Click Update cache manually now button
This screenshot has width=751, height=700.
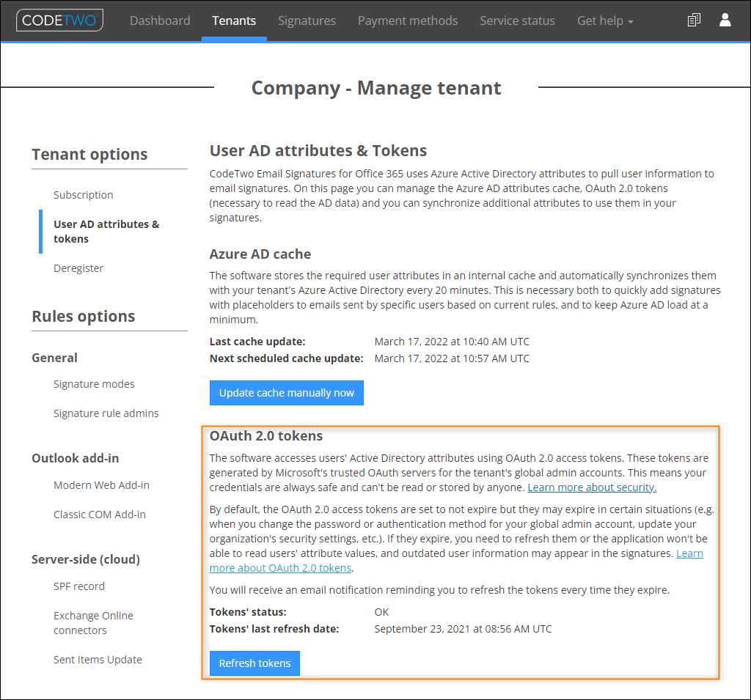(x=287, y=393)
